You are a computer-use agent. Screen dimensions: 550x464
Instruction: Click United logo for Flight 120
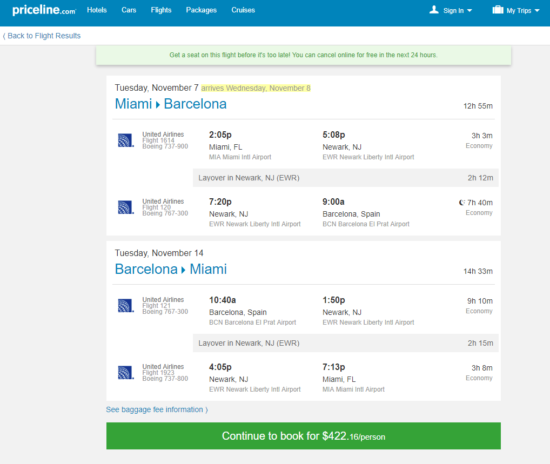126,207
